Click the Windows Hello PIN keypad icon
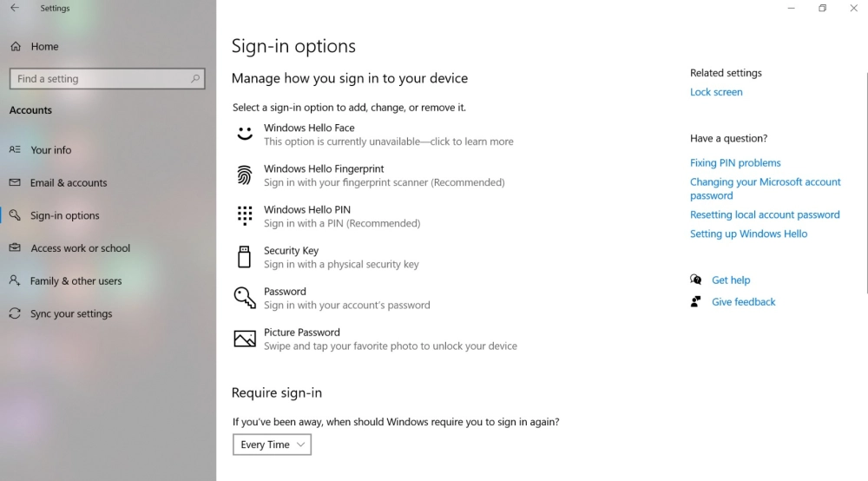Image resolution: width=868 pixels, height=481 pixels. point(245,216)
